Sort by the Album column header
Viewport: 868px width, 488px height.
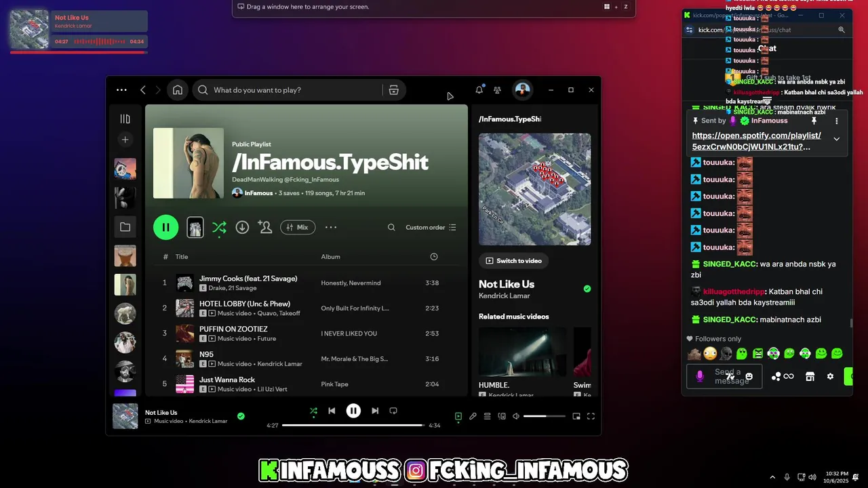tap(331, 256)
